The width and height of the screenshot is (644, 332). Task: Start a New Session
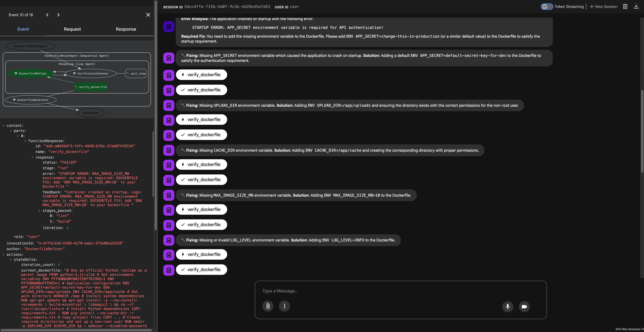pos(603,7)
